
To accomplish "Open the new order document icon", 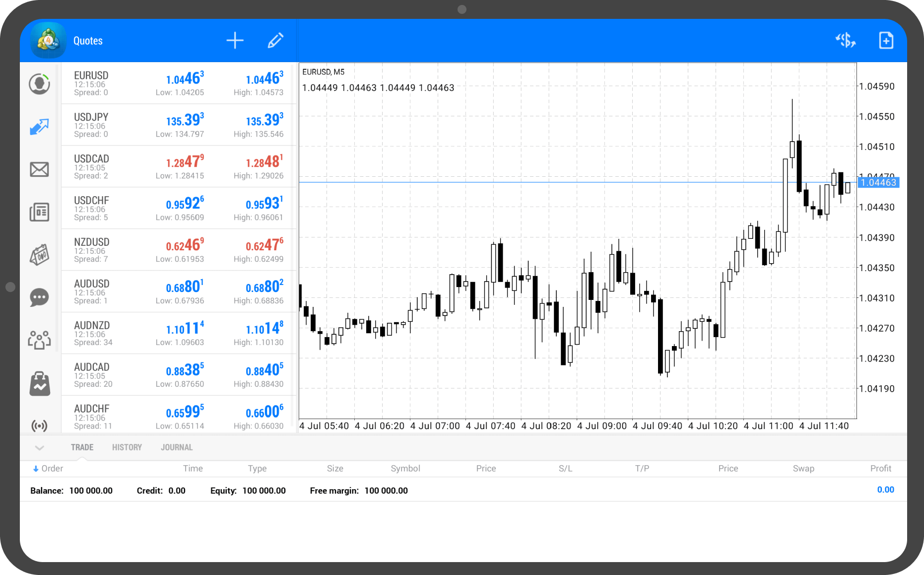I will click(886, 41).
